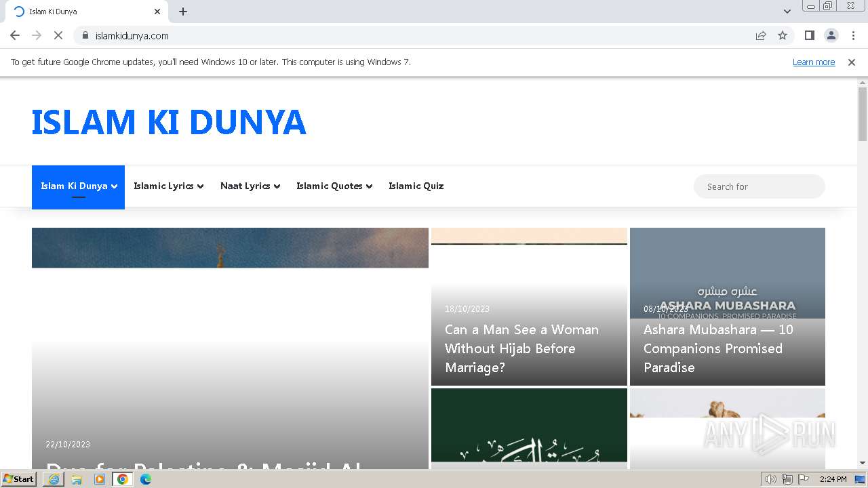Screen dimensions: 868x488
Task: Open article about seeing woman without hijab
Action: pyautogui.click(x=521, y=348)
